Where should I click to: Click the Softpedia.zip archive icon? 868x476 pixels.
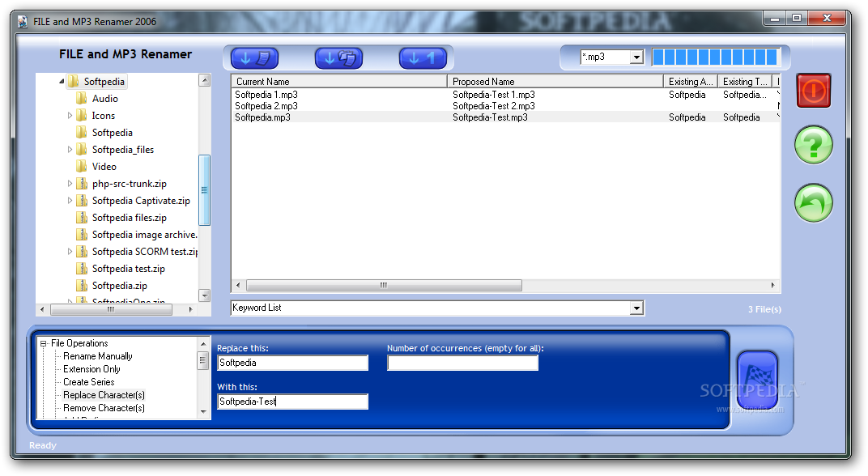tap(82, 286)
